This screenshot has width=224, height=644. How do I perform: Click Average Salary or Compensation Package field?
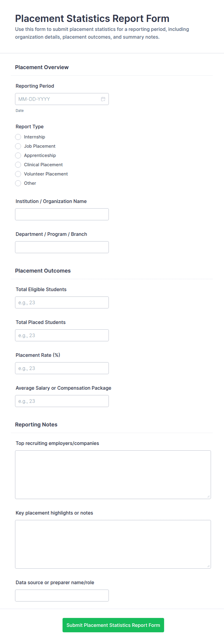(62, 401)
